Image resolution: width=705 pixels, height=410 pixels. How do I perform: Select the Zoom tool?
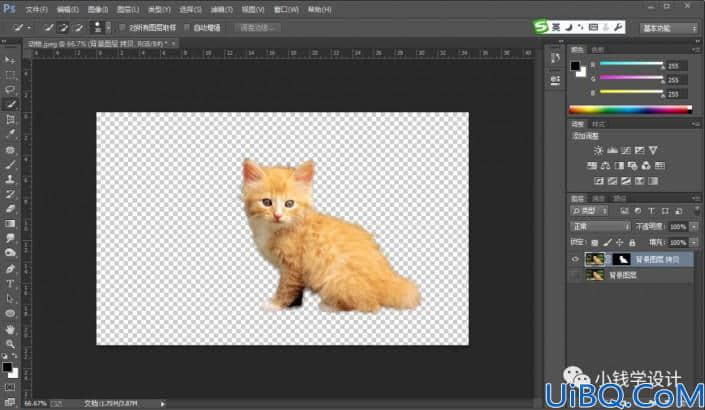[x=10, y=344]
